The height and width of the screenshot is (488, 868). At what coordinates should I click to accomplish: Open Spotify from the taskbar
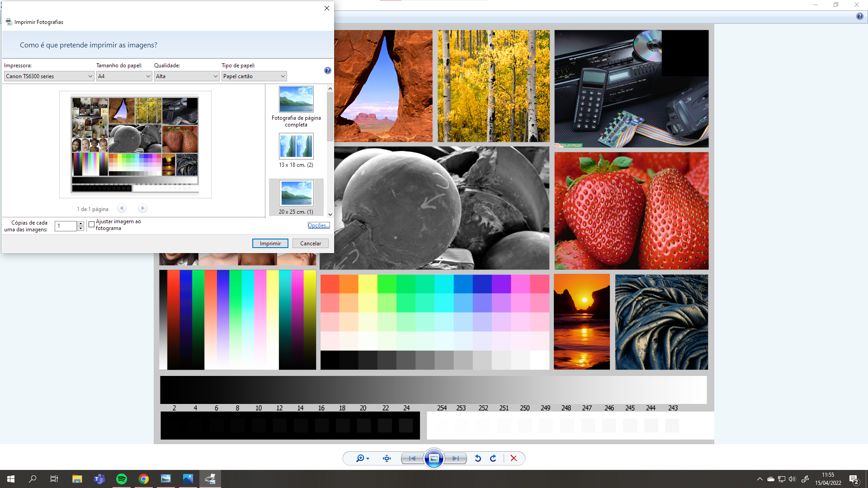pos(122,479)
